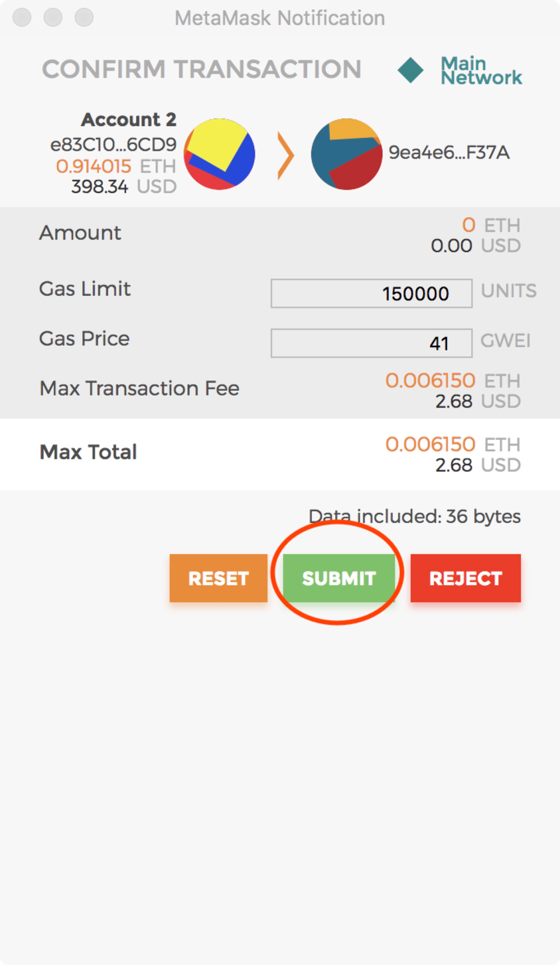Screen dimensions: 560x965
Task: Click the Confirm Transaction heading
Action: (202, 69)
